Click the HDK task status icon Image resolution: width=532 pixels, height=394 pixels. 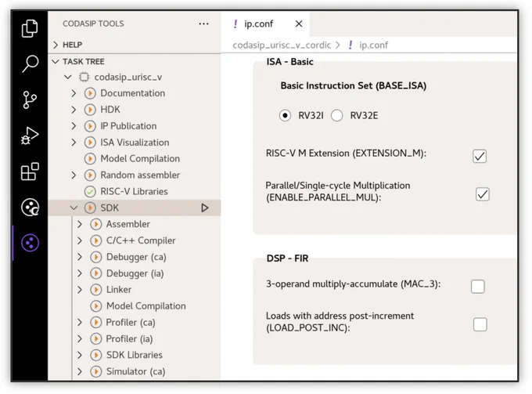(x=90, y=110)
